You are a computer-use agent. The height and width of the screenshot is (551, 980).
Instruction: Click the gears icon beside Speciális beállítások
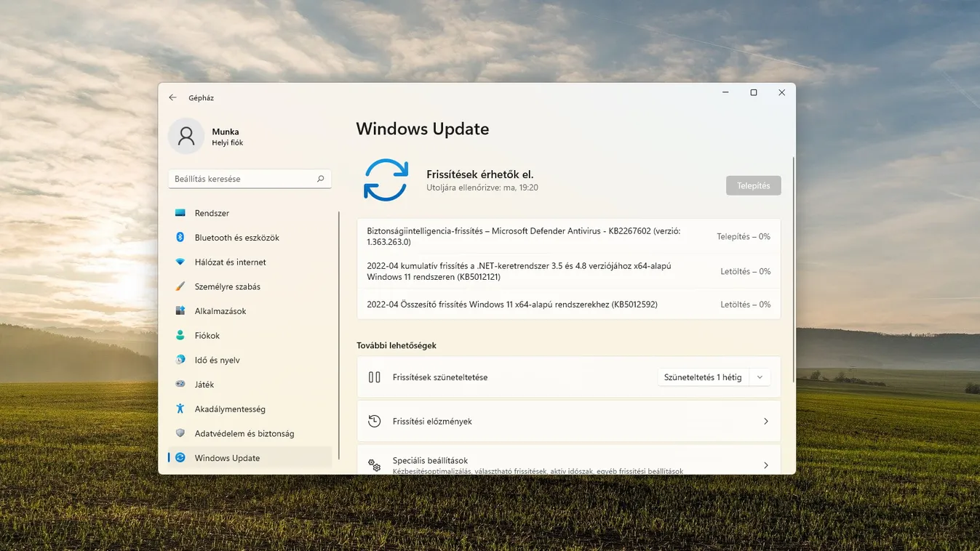click(x=375, y=464)
